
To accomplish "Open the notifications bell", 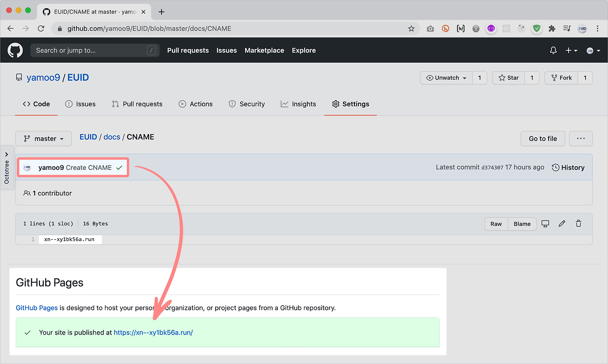I will (x=553, y=50).
